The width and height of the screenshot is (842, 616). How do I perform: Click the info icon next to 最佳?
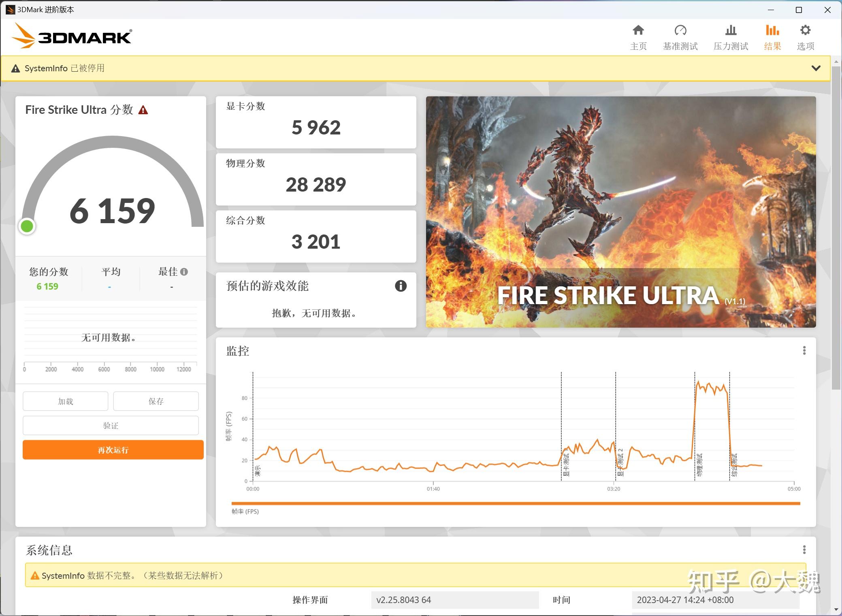(x=185, y=272)
